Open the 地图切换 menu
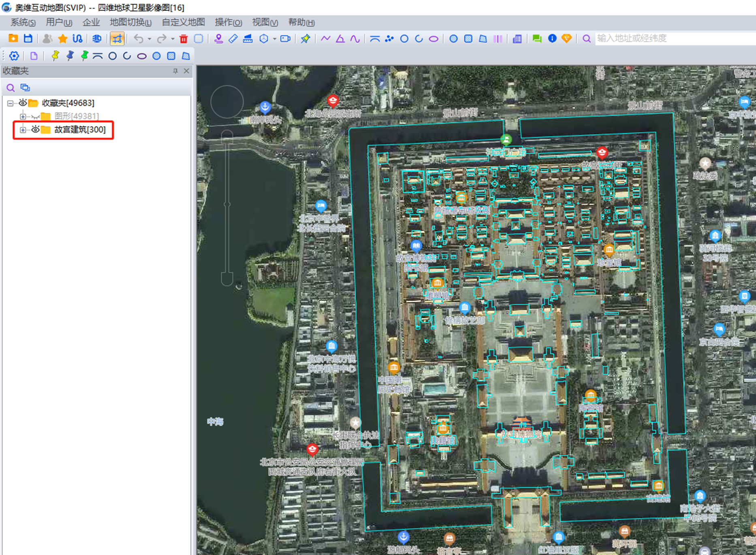756x555 pixels. click(130, 22)
